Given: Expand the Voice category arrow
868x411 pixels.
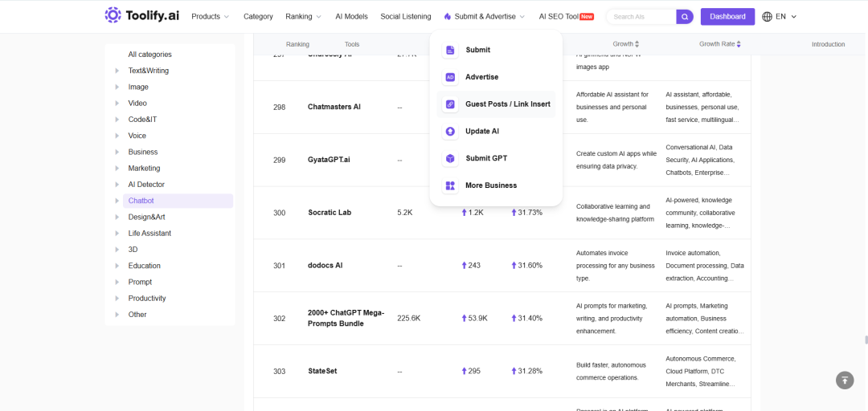Looking at the screenshot, I should pyautogui.click(x=117, y=136).
